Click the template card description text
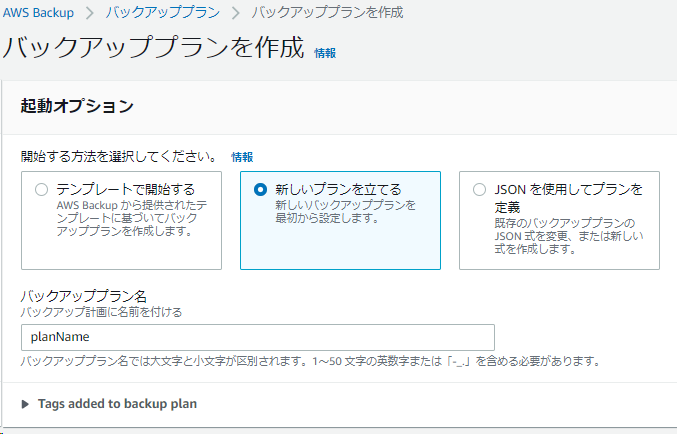 [131, 217]
